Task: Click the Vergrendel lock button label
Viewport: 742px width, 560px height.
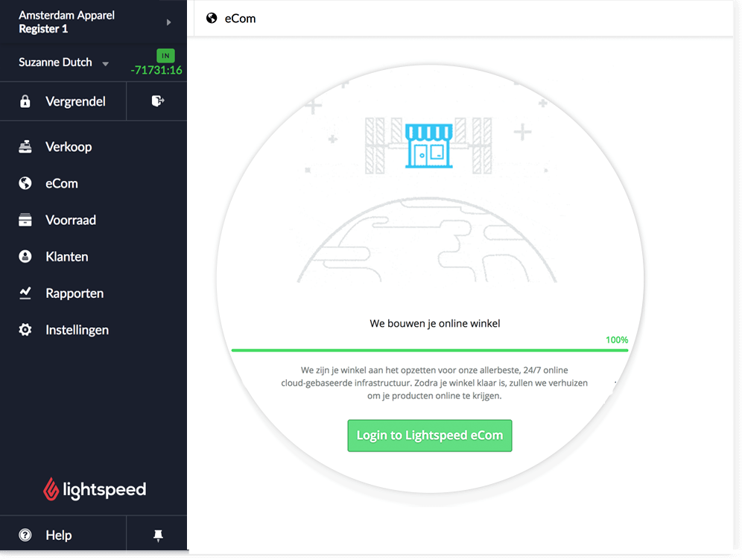Action: [75, 101]
